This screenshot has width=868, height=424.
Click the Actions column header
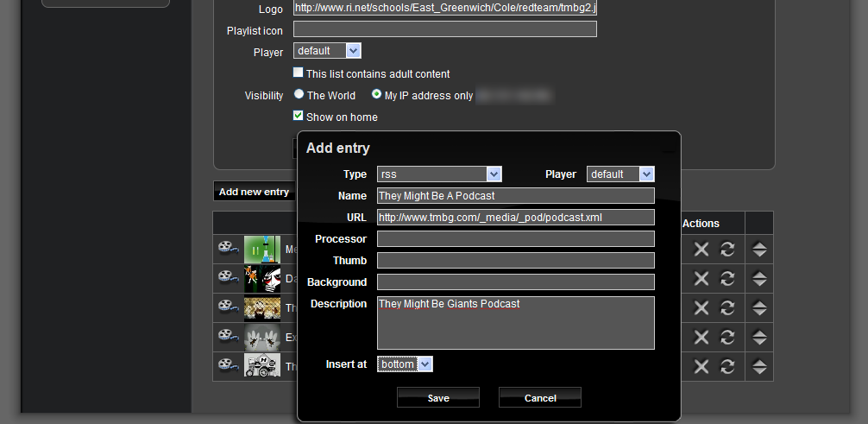tap(701, 224)
